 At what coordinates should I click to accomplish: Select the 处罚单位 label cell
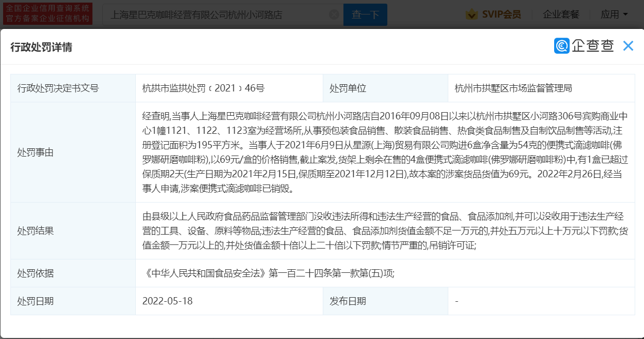[385, 88]
